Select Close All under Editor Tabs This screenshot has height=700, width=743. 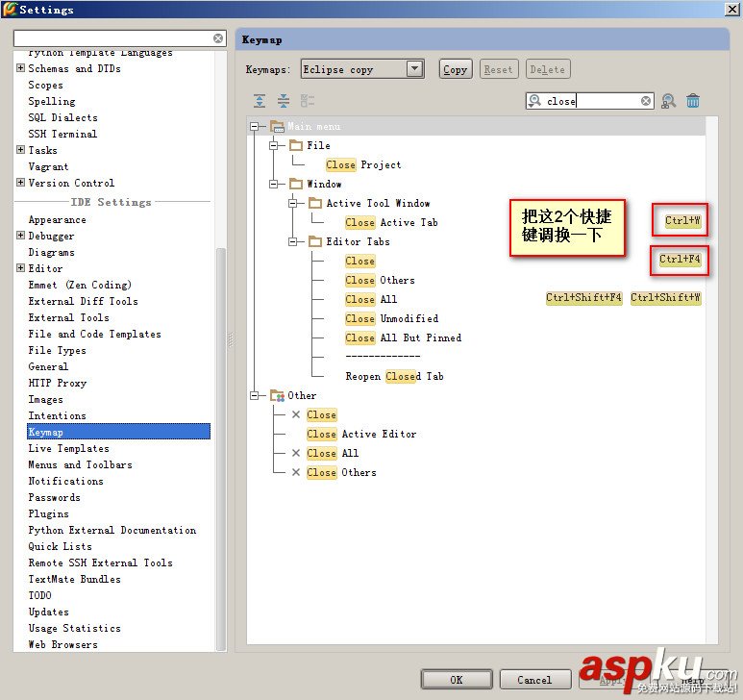tap(371, 300)
